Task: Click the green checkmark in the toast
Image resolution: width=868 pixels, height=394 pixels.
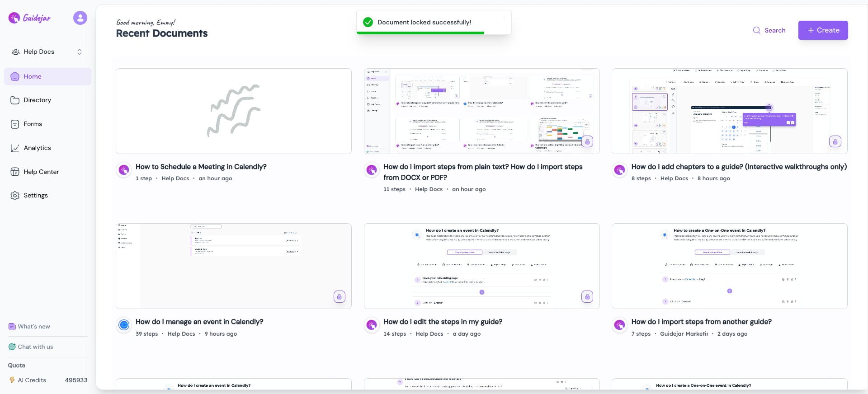Action: click(x=368, y=22)
